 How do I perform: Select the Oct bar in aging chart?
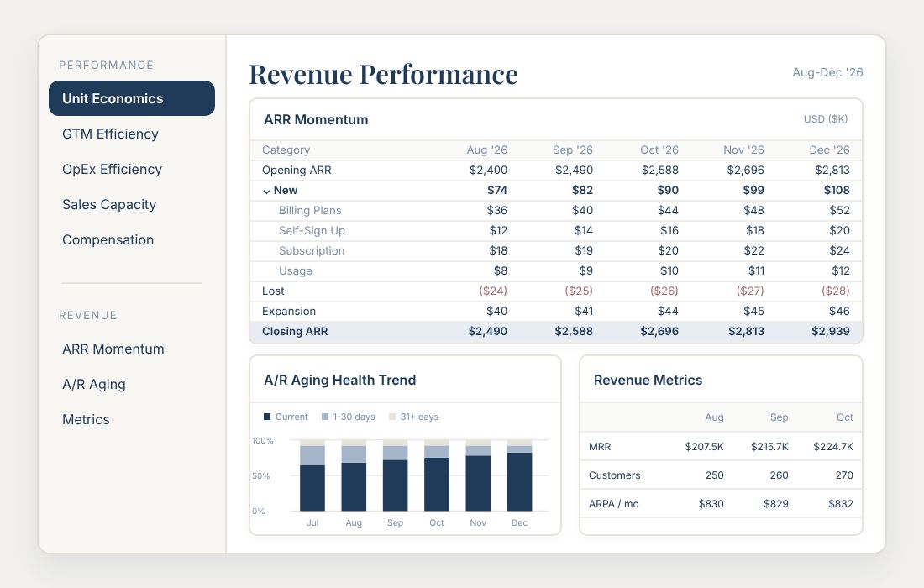click(x=437, y=475)
